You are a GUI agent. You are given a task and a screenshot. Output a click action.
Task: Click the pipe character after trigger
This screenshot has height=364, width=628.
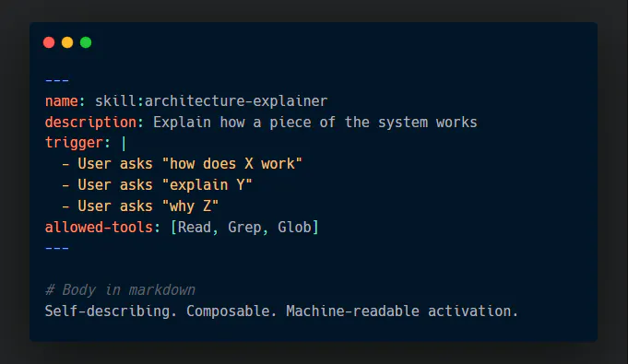pyautogui.click(x=124, y=143)
